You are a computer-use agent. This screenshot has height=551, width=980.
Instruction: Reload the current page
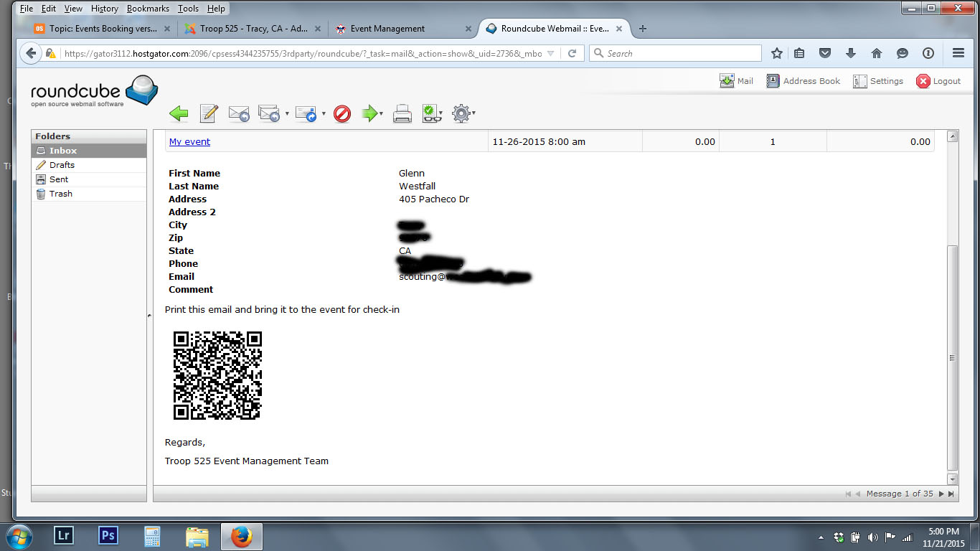pos(572,53)
